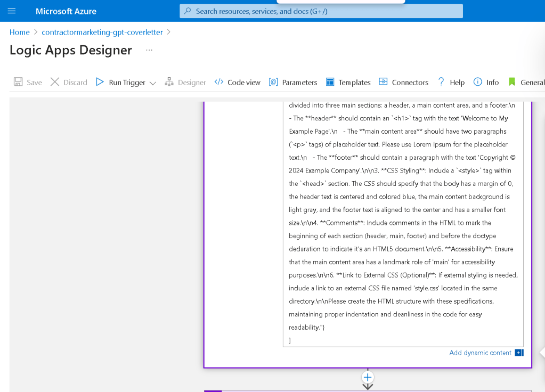Focus the Search resources, services, and docs box
This screenshot has height=392, width=545.
click(321, 11)
